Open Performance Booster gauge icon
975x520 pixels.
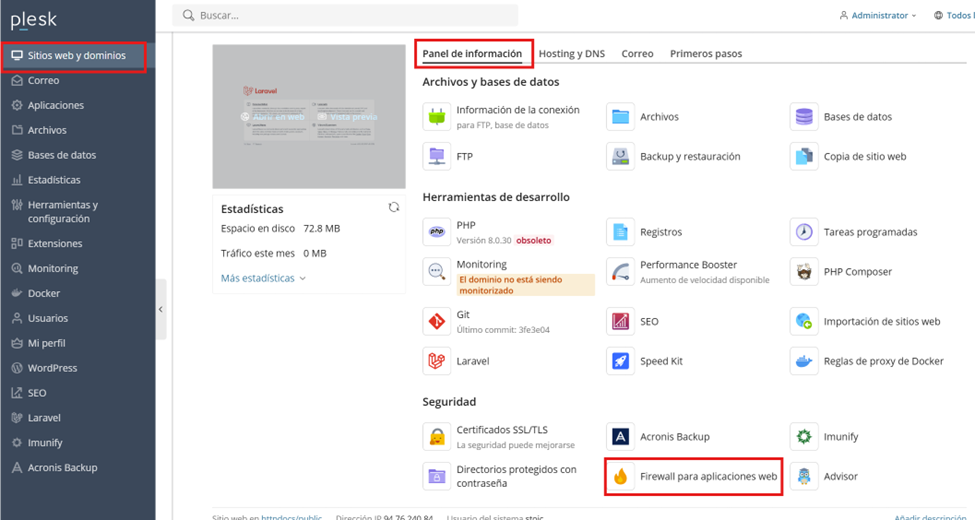point(620,272)
